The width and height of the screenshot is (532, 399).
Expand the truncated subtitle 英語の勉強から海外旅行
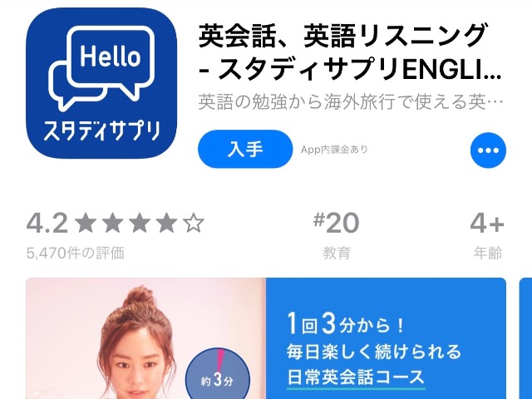click(x=350, y=102)
